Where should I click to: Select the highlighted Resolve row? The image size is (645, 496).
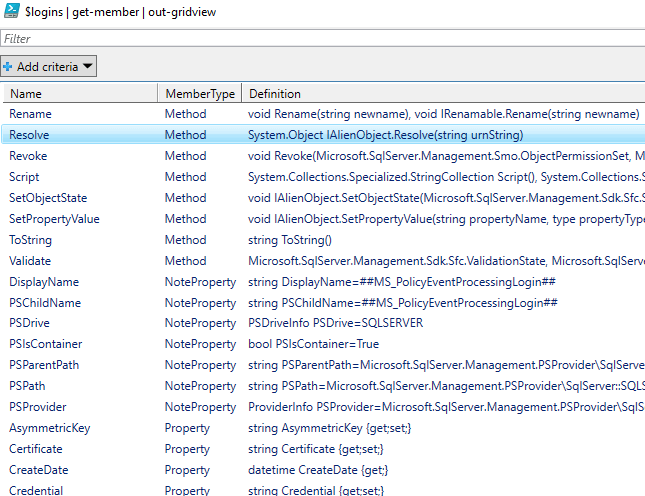point(323,135)
